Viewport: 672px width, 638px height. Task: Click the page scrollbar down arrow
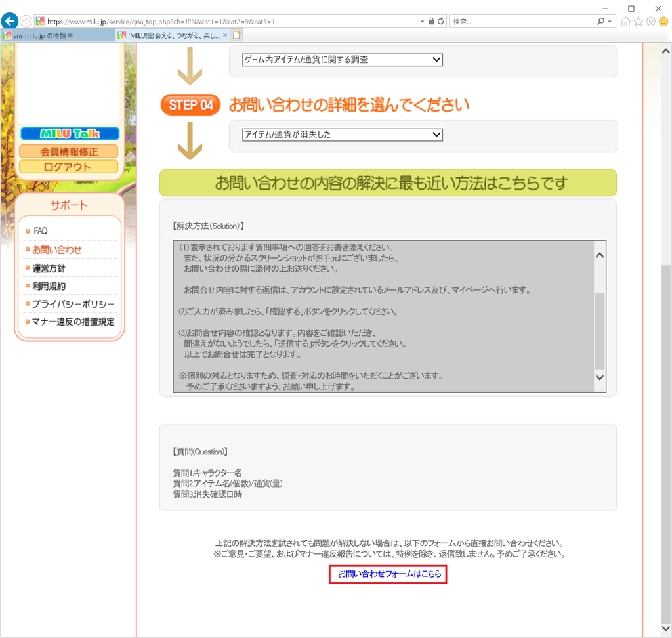coord(666,629)
